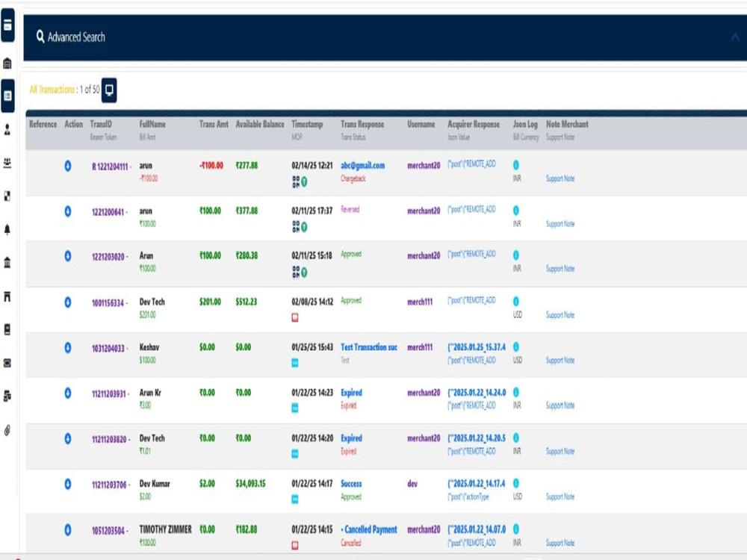This screenshot has height=560, width=747.
Task: Open TransID link 1001156334
Action: (108, 303)
